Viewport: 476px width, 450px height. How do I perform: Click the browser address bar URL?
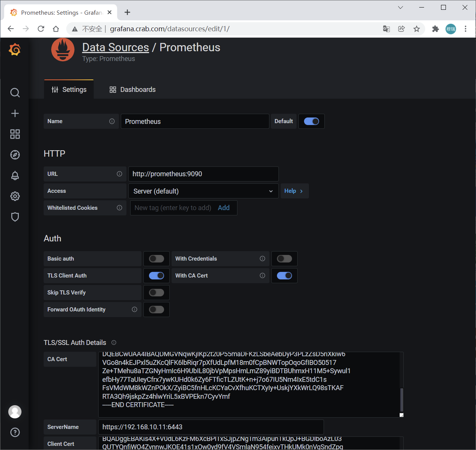pos(170,29)
